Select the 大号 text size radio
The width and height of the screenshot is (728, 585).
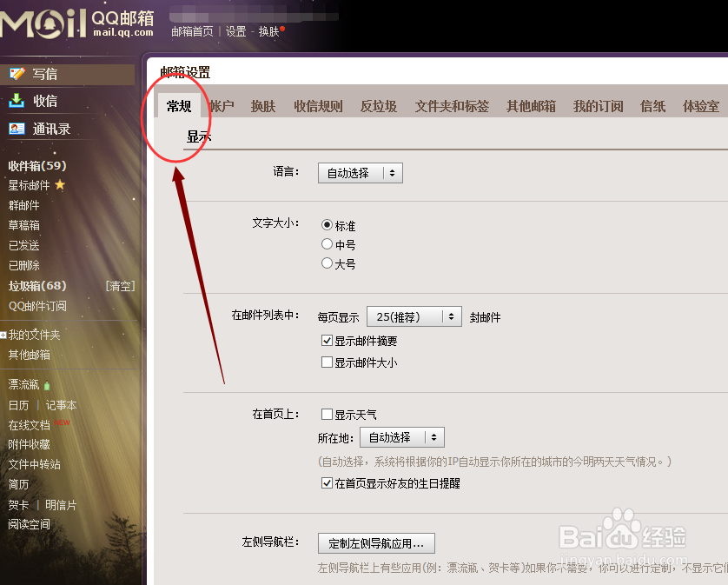327,263
